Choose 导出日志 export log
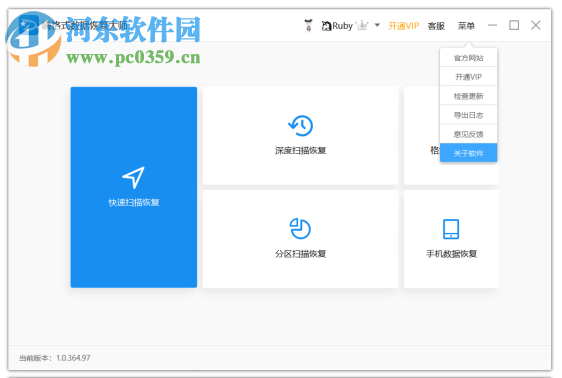Screen dimensions: 562x378 pyautogui.click(x=468, y=115)
